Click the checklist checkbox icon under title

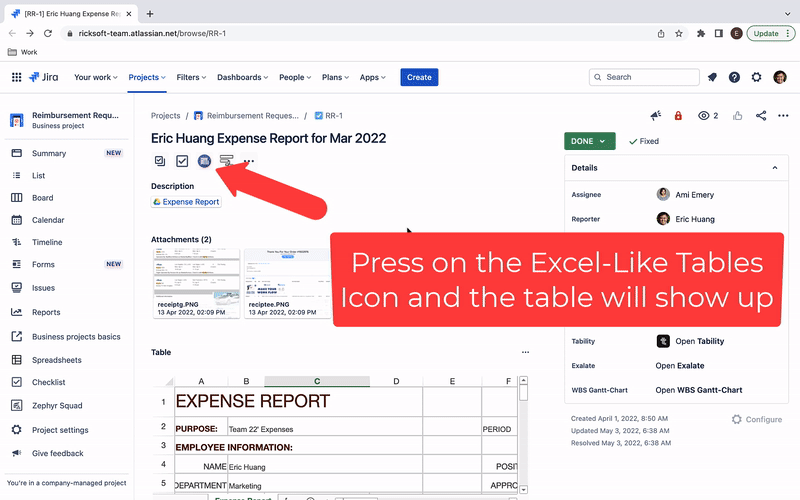[x=182, y=161]
